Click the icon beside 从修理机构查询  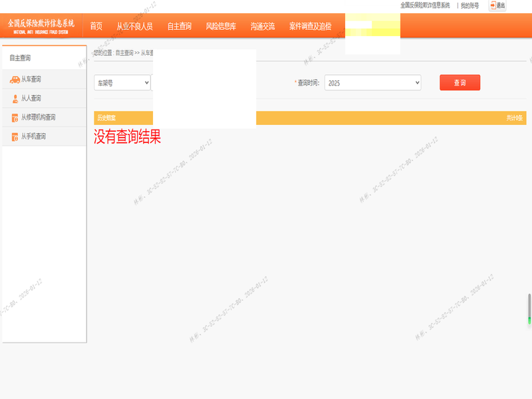[15, 118]
